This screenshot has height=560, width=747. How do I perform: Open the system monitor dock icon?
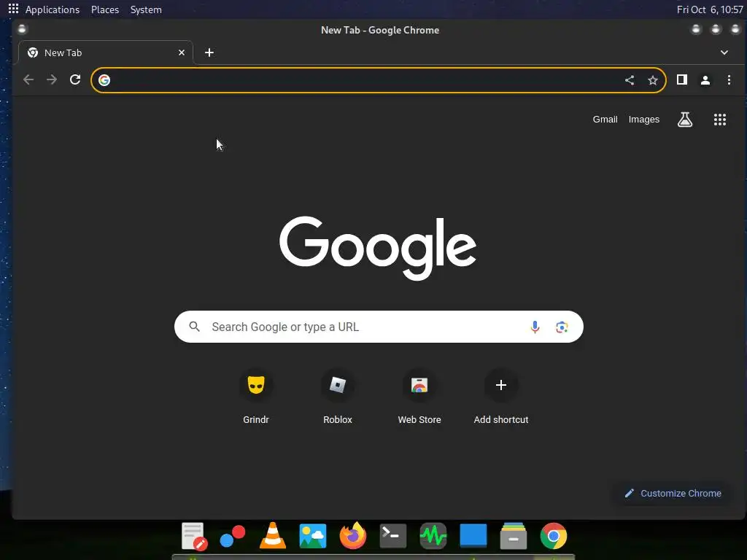click(x=433, y=536)
